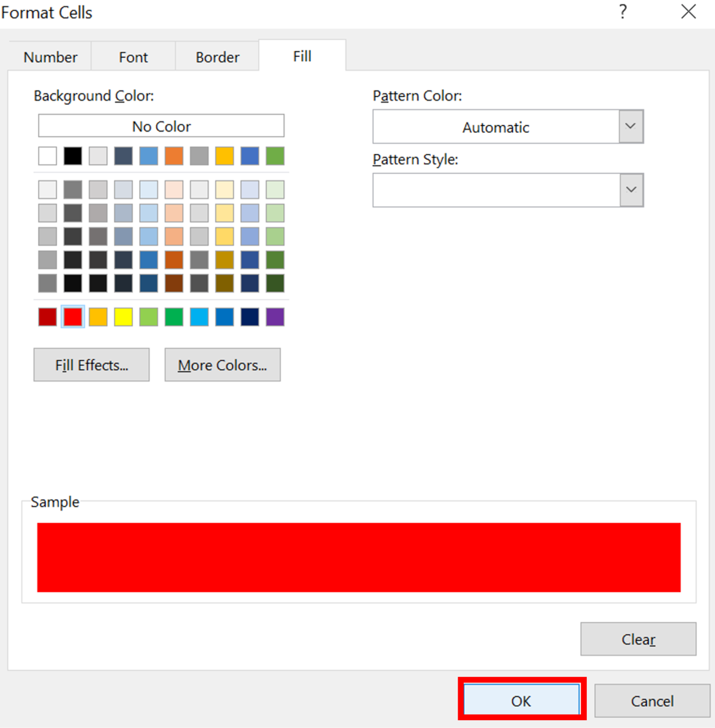Select the orange theme color swatch
The width and height of the screenshot is (715, 728).
point(174,155)
